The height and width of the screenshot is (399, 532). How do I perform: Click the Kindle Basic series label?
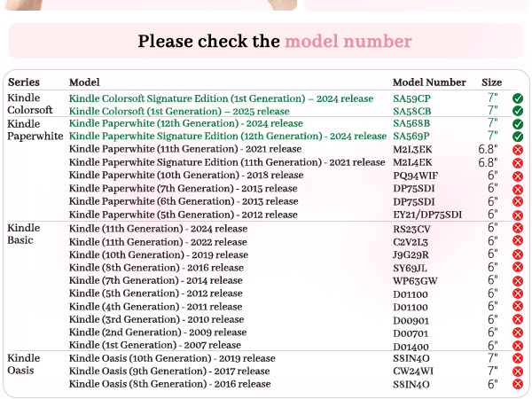tap(24, 234)
